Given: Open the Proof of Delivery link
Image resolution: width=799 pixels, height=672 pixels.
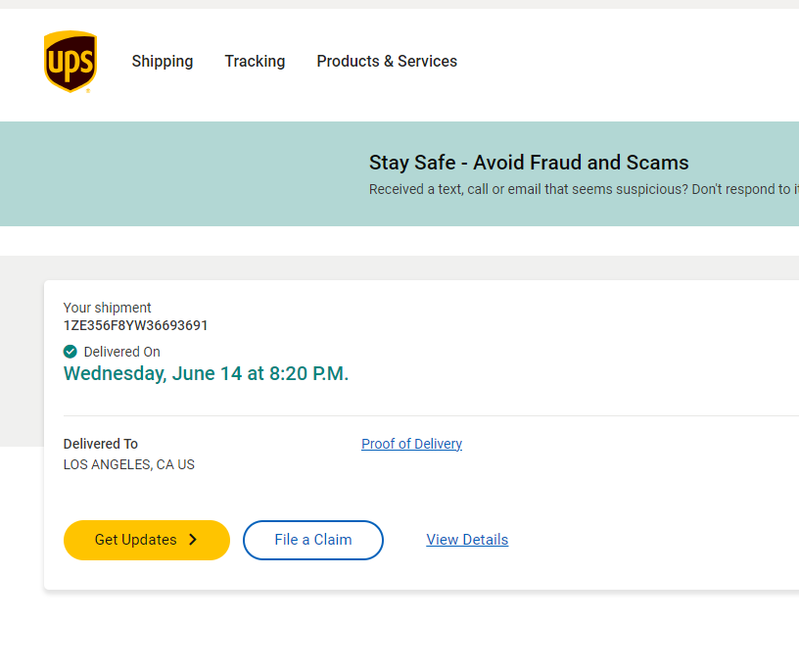Looking at the screenshot, I should (411, 444).
